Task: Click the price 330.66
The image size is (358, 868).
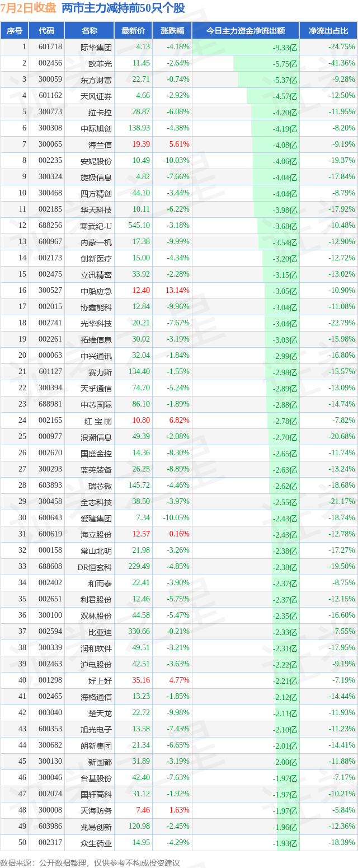Action: [x=139, y=632]
